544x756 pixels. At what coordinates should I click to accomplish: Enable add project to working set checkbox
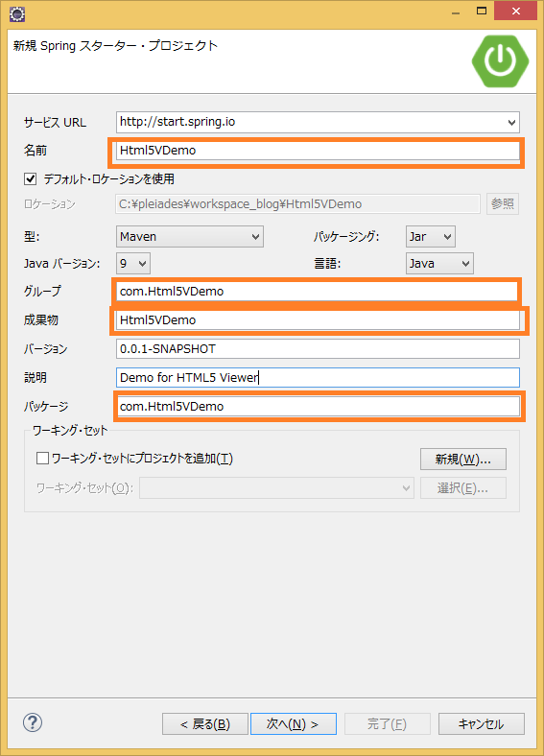pos(42,458)
